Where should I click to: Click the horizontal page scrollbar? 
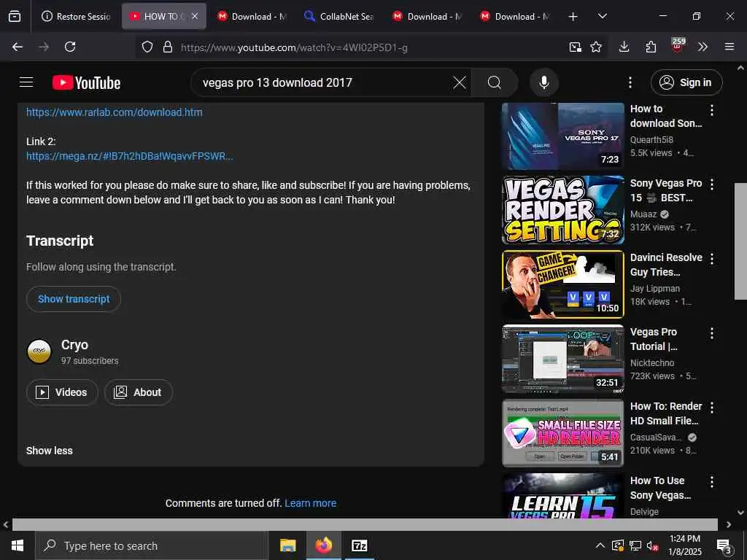click(365, 524)
